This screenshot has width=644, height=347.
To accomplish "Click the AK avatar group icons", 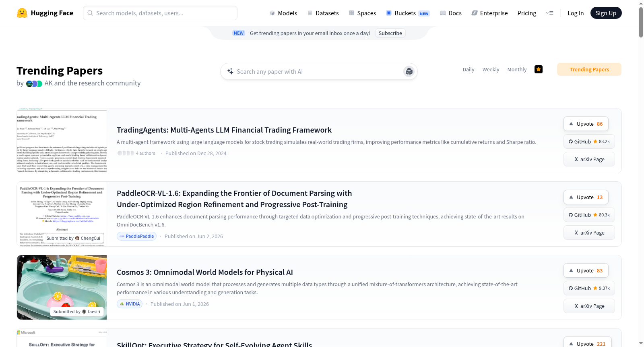I will coord(34,83).
